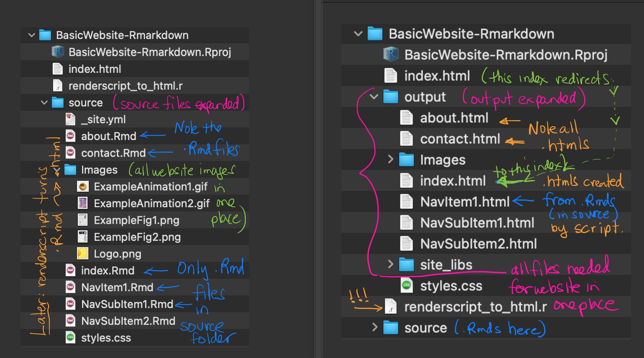Select NavSubItem2.Rmd file name
This screenshot has width=644, height=358.
(x=128, y=321)
